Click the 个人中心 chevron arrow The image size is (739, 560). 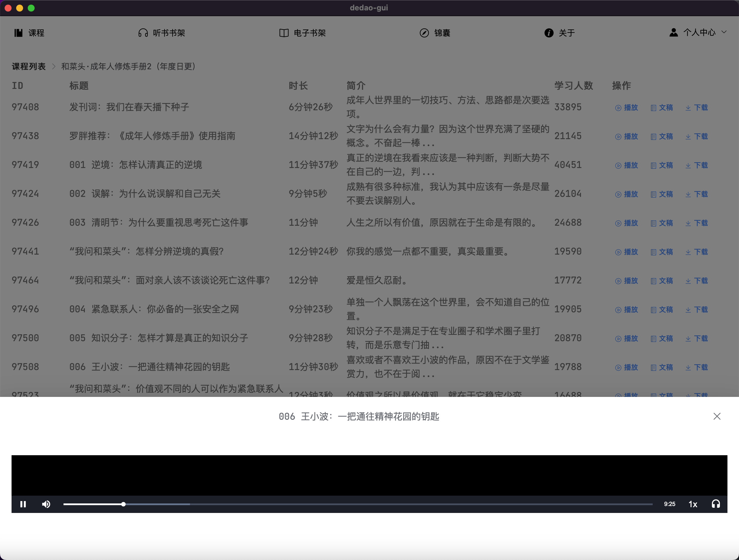point(724,32)
